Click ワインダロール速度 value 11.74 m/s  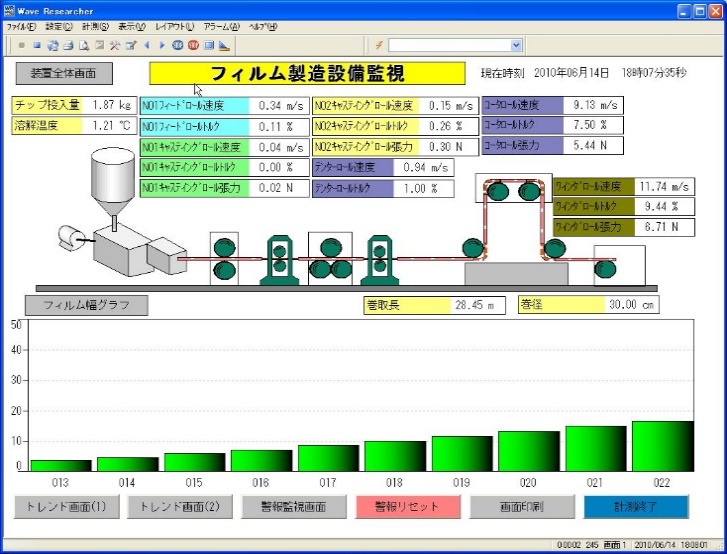pyautogui.click(x=664, y=186)
